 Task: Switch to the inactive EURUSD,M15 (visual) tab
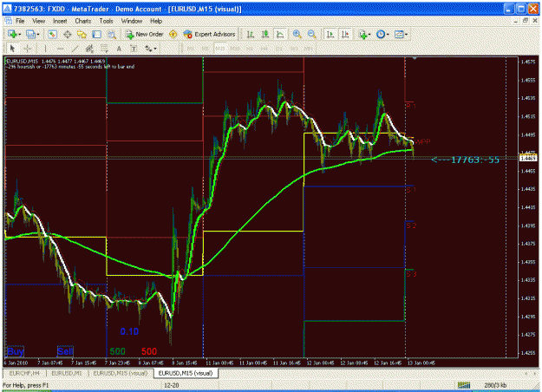pyautogui.click(x=120, y=373)
